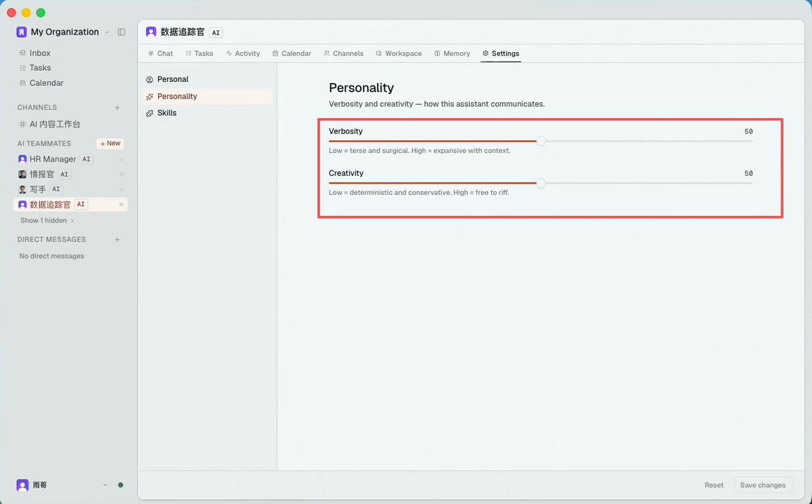Start a direct message with plus icon
Screen dimensions: 812x504
click(x=117, y=239)
